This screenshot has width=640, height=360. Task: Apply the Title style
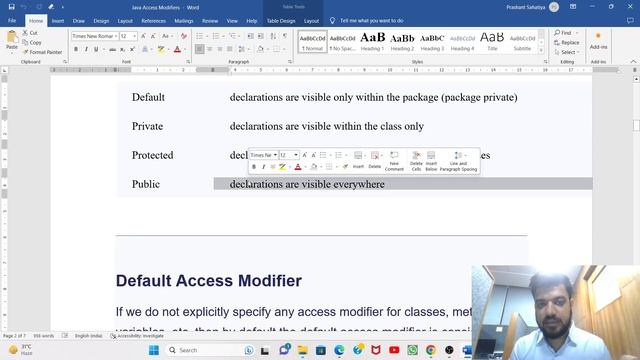492,41
